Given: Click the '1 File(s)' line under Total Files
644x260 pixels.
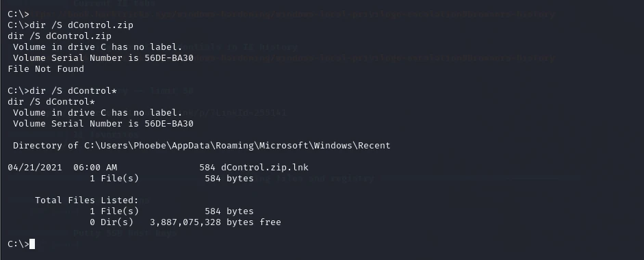Looking at the screenshot, I should pos(172,211).
